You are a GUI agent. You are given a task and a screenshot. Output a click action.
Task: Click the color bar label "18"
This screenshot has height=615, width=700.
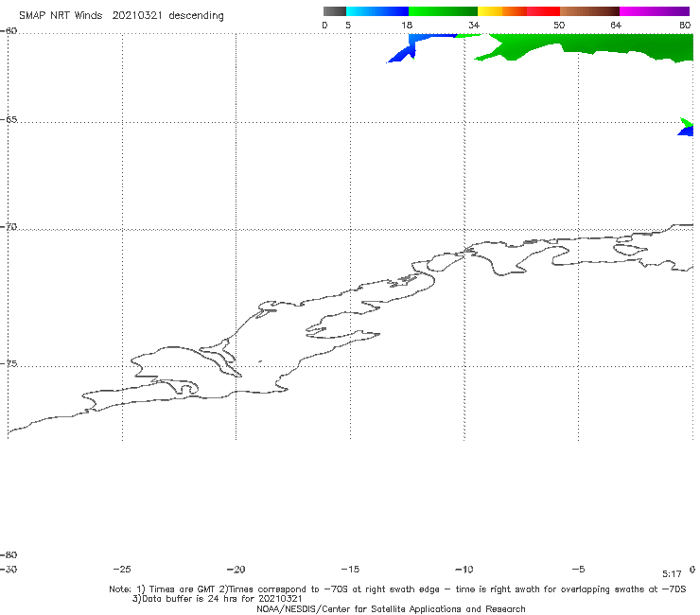click(x=407, y=26)
